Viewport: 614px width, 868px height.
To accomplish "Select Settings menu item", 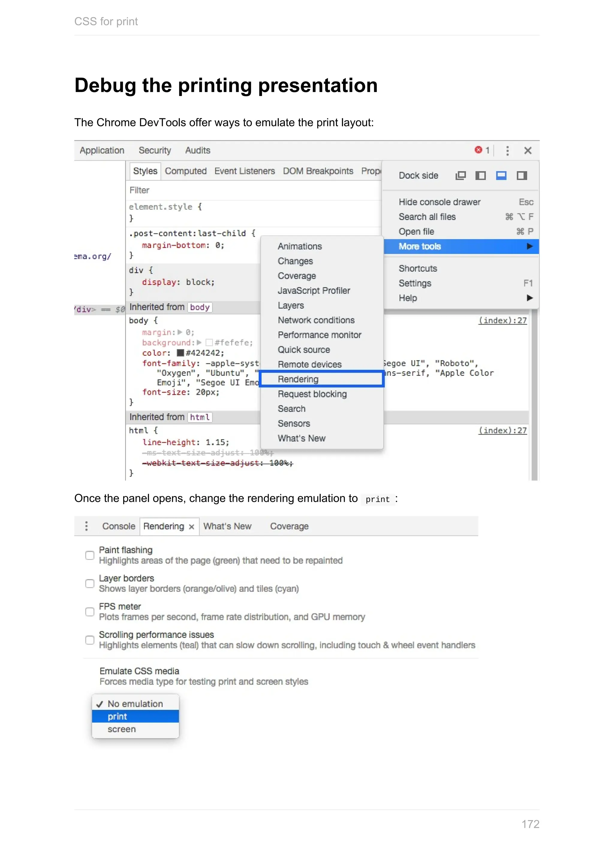I will click(461, 283).
